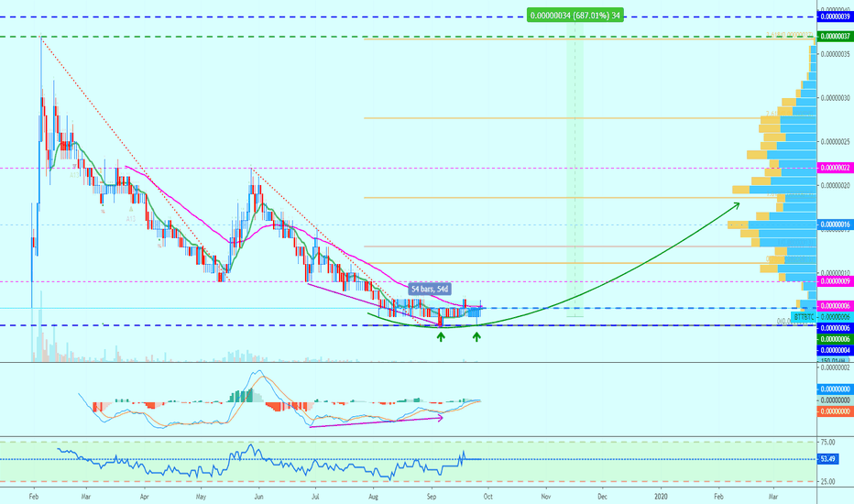Select the light green measurement box near Nov
854x504 pixels.
point(575,169)
